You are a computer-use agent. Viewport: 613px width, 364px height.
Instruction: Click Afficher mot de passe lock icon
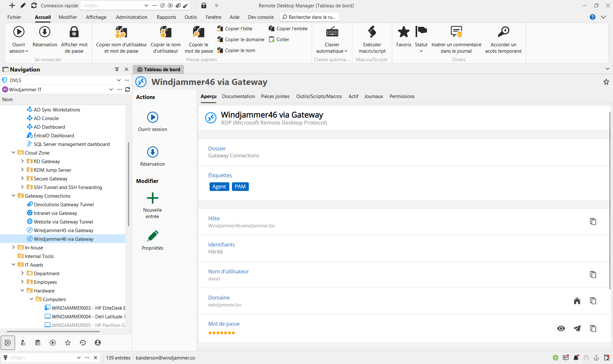(x=74, y=32)
